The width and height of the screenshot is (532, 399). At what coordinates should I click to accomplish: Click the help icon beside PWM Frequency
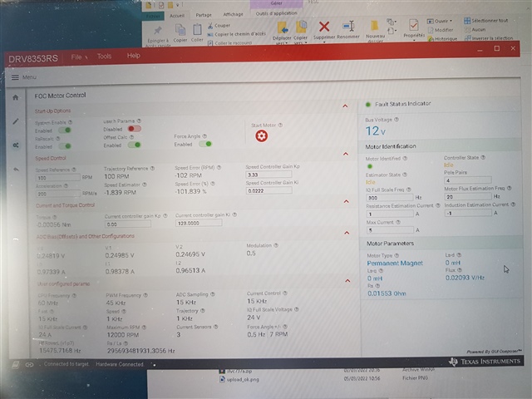[x=145, y=295]
